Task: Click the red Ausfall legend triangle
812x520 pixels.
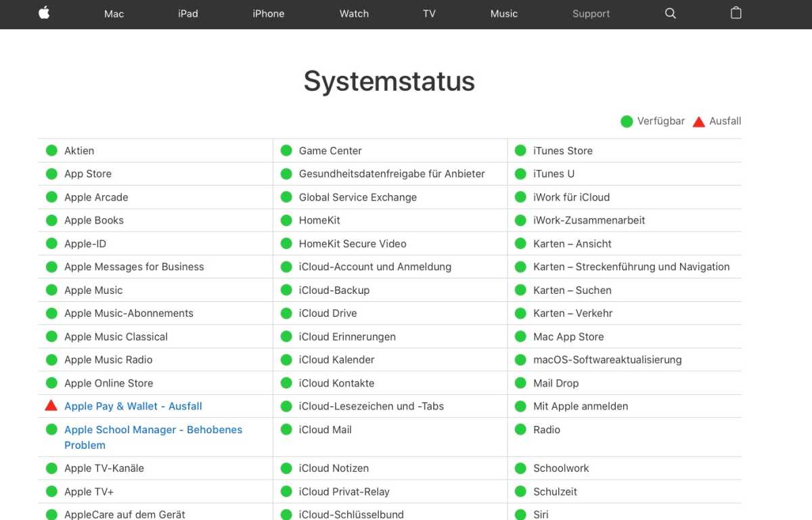Action: tap(699, 122)
